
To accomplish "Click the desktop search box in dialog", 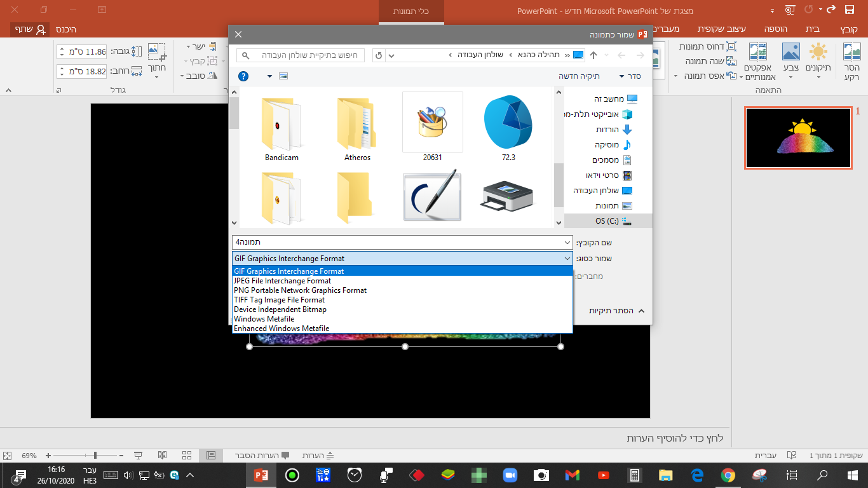I will tap(301, 55).
